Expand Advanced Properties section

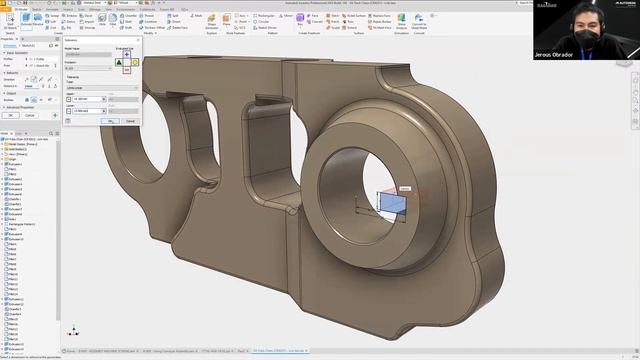click(x=4, y=107)
